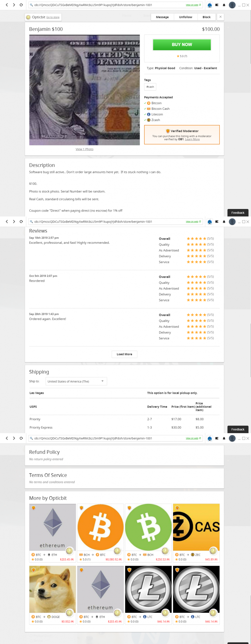Open the notifications bell in top bar

coord(224,5)
